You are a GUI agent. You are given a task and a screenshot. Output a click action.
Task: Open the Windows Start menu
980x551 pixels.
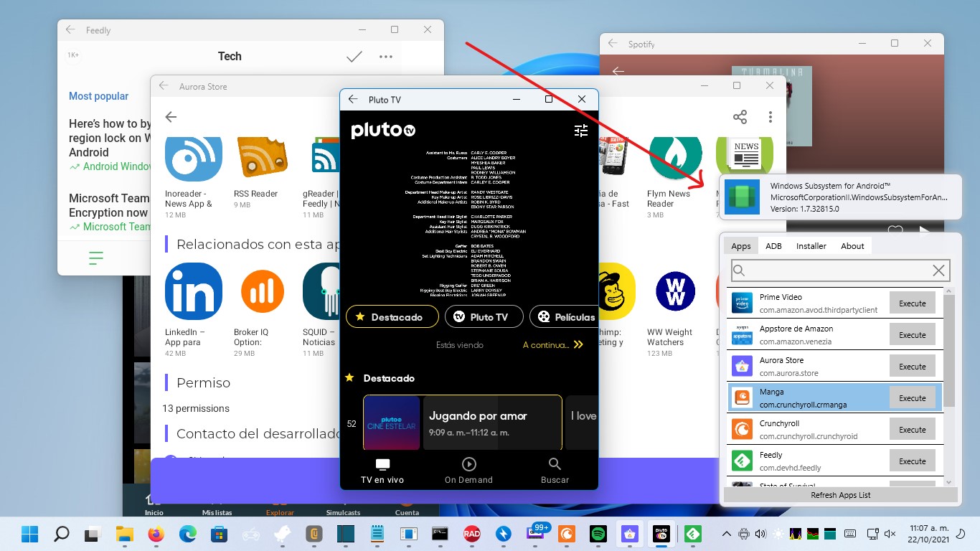coord(29,534)
